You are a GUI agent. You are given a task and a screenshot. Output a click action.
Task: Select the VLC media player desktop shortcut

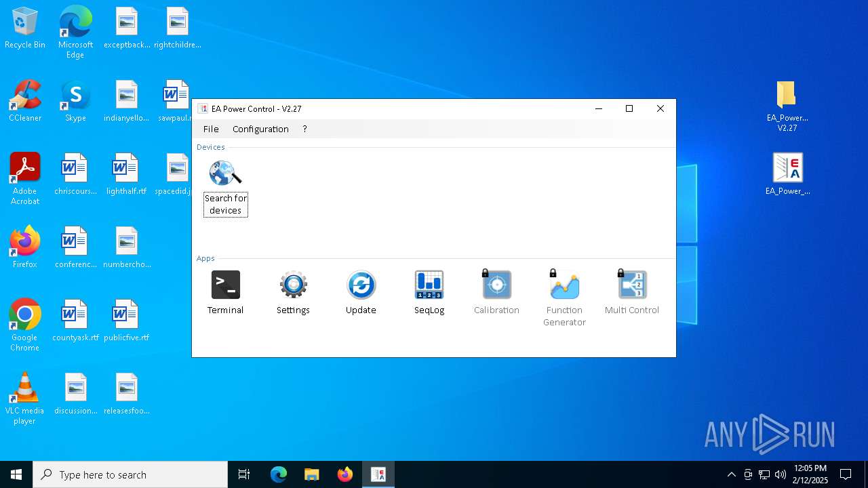(x=25, y=399)
